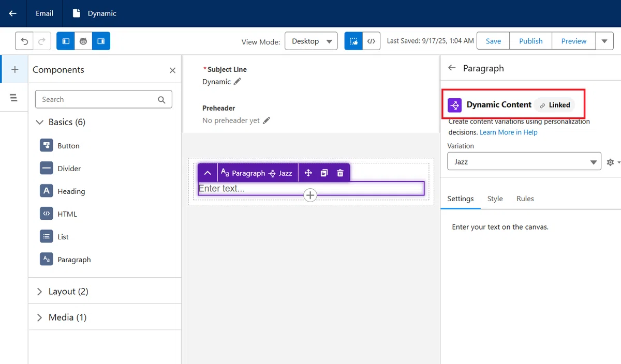Toggle the right panel visibility icon
Image resolution: width=621 pixels, height=364 pixels.
click(101, 41)
